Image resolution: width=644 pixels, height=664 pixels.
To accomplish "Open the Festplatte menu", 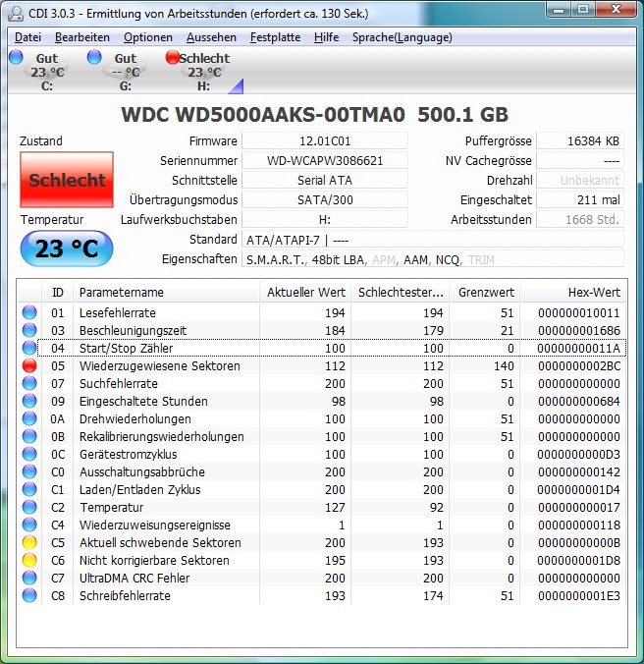I will pyautogui.click(x=275, y=37).
